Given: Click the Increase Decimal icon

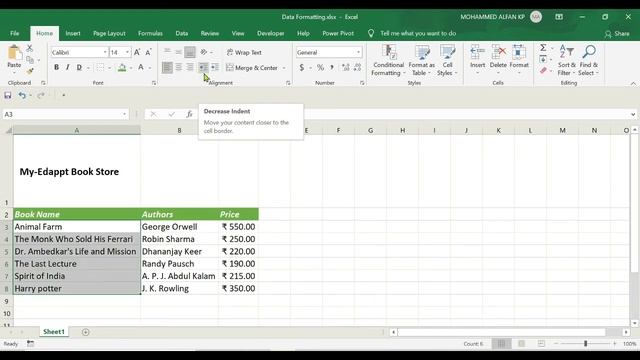Looking at the screenshot, I should 346,67.
